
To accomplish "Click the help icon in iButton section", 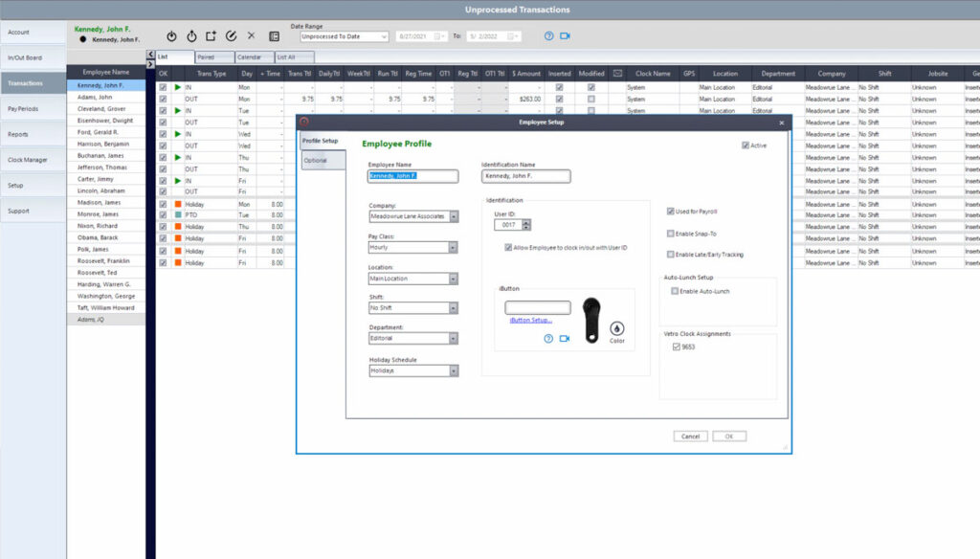I will point(548,338).
